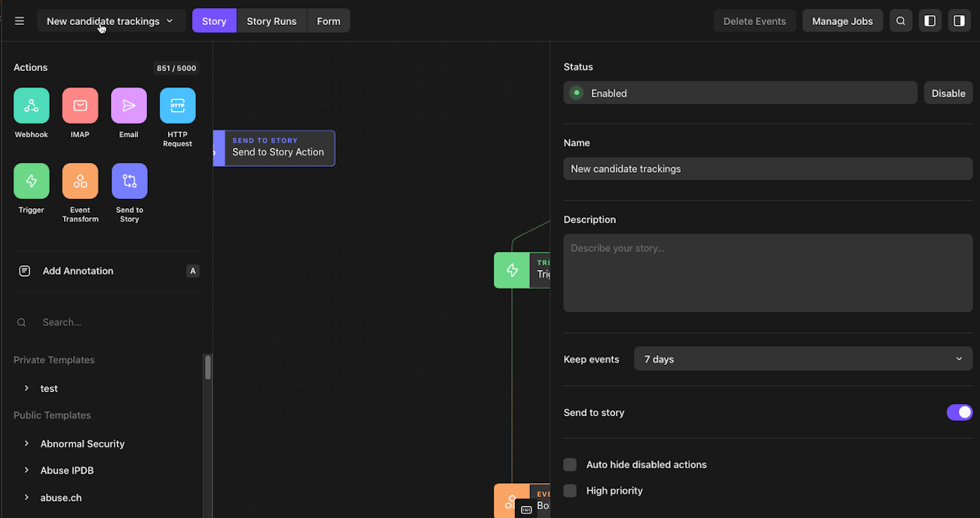This screenshot has width=980, height=518.
Task: Toggle the Send to story switch
Action: coord(959,412)
